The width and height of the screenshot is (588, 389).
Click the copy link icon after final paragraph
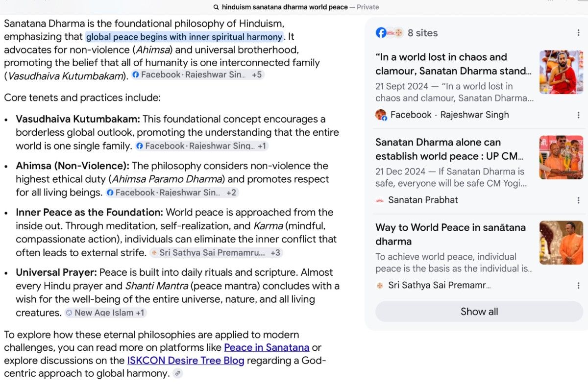178,373
